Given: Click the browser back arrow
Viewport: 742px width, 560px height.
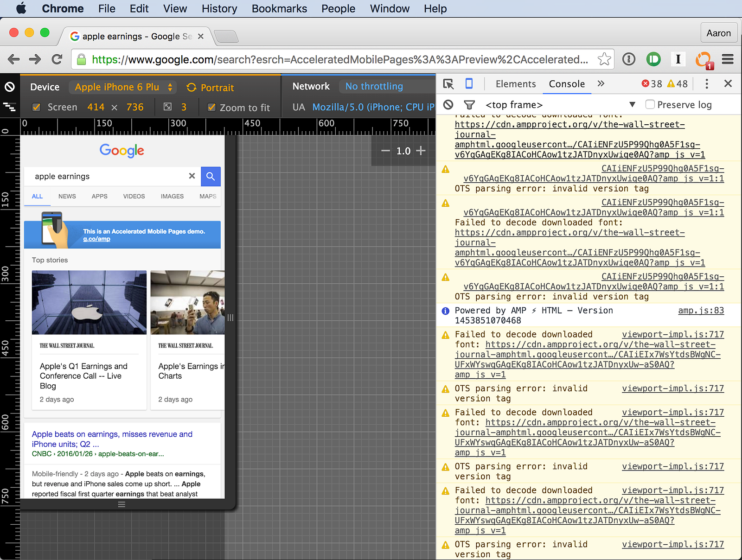Looking at the screenshot, I should point(14,59).
